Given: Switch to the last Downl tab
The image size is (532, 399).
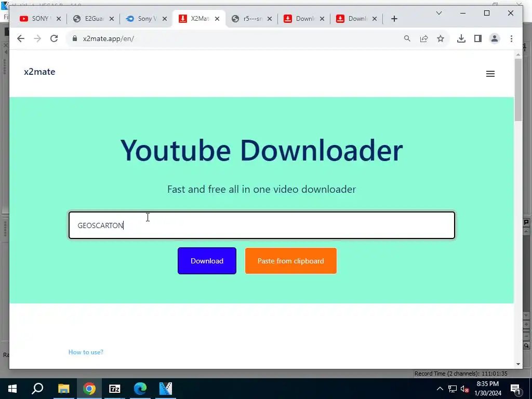Looking at the screenshot, I should (357, 19).
